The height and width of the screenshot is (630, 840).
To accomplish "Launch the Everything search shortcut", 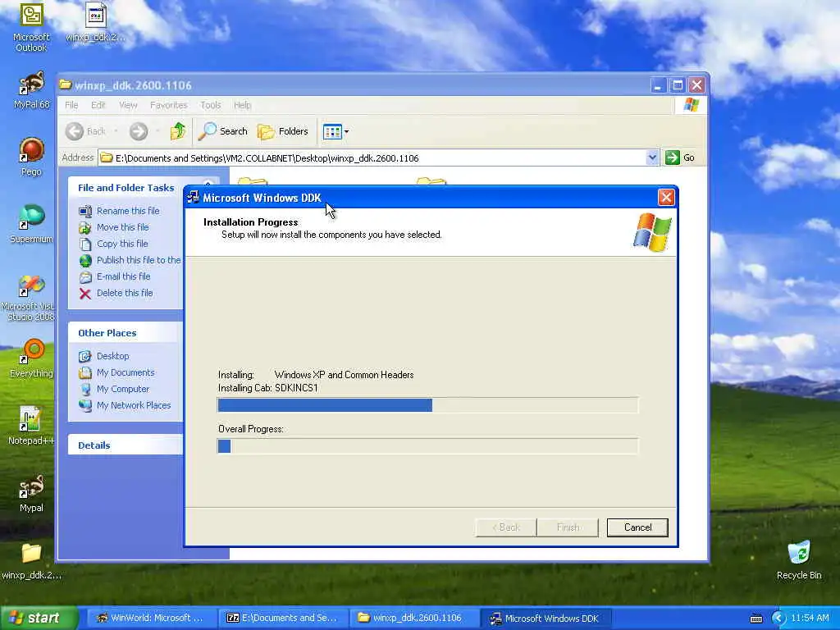I will click(x=31, y=359).
